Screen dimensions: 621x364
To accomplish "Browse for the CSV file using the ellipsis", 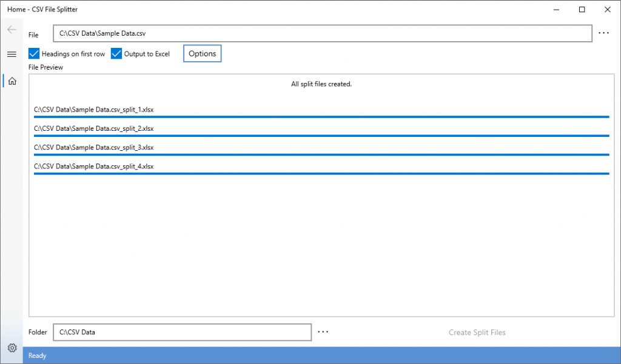I will point(603,33).
